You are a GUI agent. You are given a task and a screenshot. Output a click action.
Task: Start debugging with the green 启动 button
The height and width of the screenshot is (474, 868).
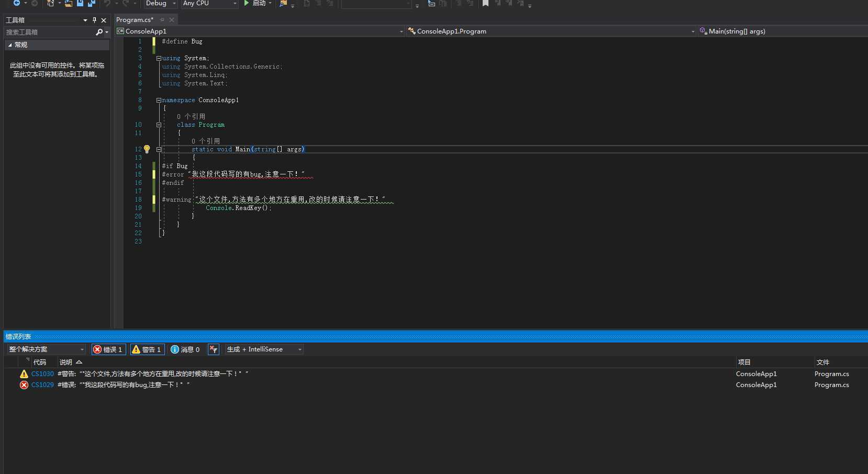[255, 3]
